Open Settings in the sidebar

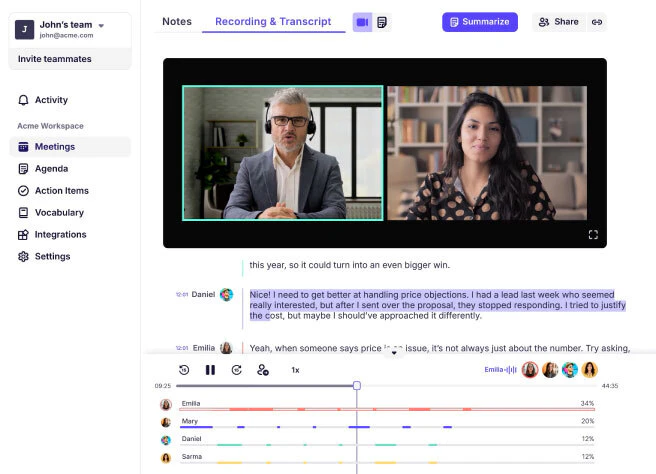pos(52,257)
